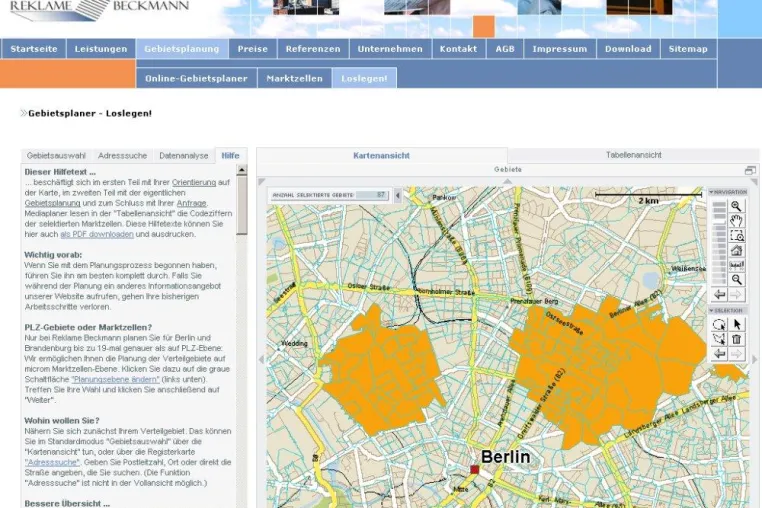The width and height of the screenshot is (762, 508).
Task: Open the Gebietsplanung menu item
Action: click(x=182, y=49)
